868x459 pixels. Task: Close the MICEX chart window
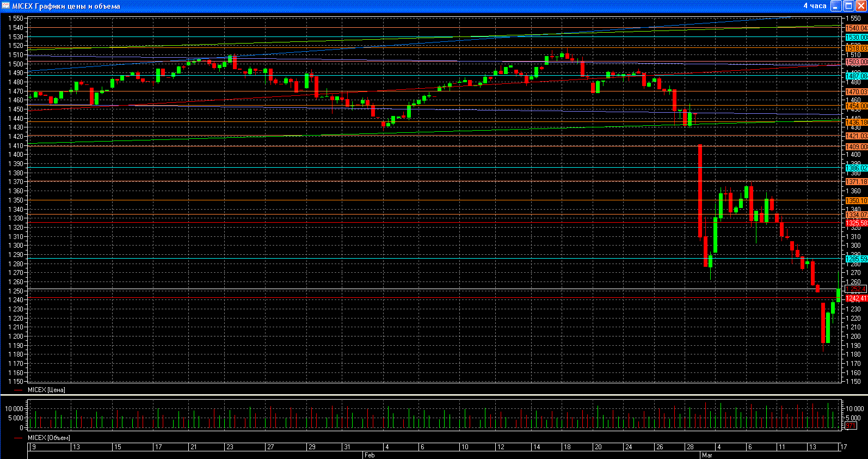860,6
